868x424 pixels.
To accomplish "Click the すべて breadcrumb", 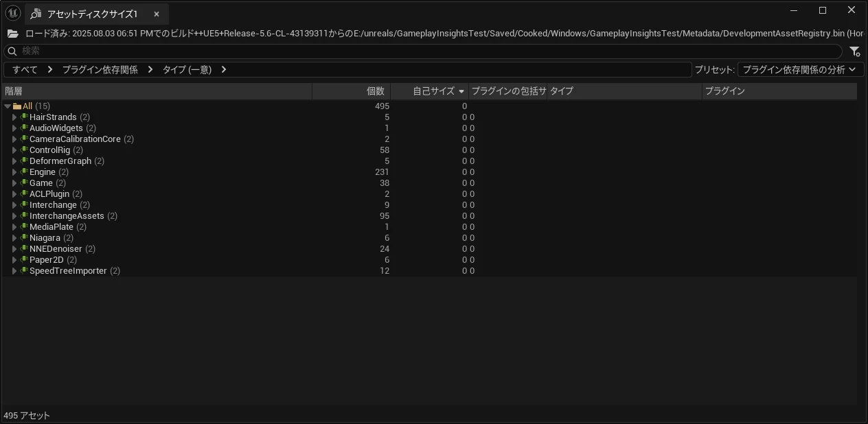I will (x=25, y=69).
